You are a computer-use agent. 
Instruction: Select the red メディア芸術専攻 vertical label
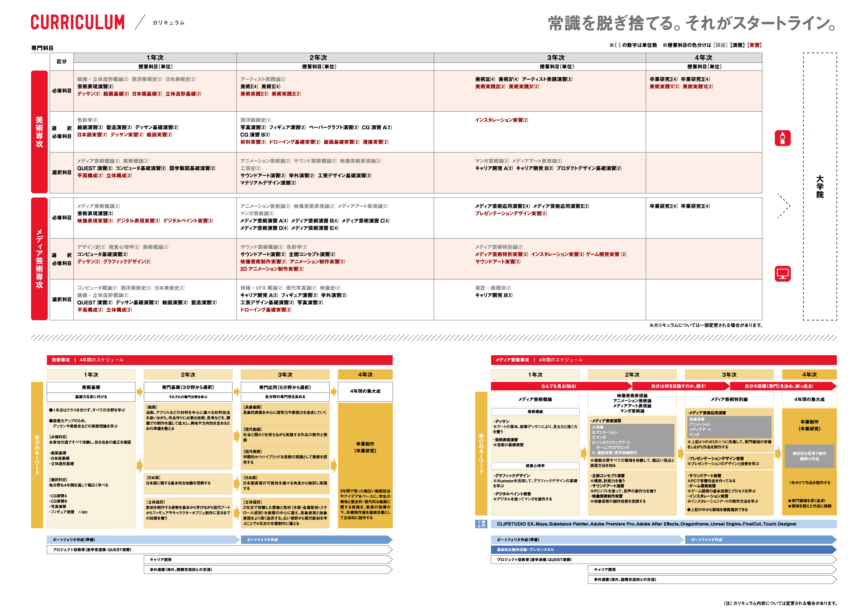click(39, 259)
